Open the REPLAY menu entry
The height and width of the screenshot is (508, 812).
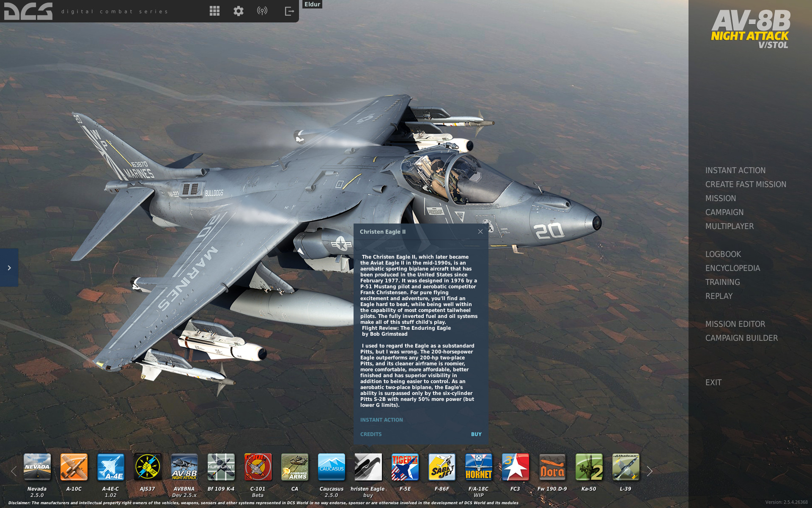pos(719,296)
